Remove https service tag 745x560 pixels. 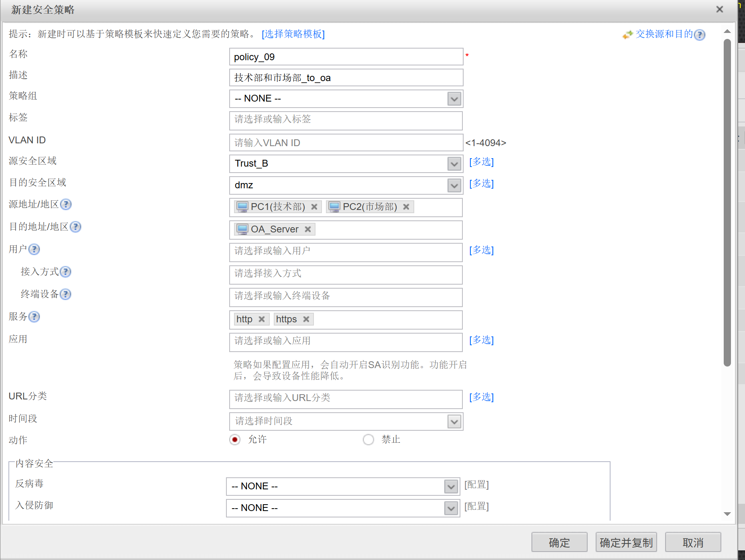pyautogui.click(x=306, y=319)
